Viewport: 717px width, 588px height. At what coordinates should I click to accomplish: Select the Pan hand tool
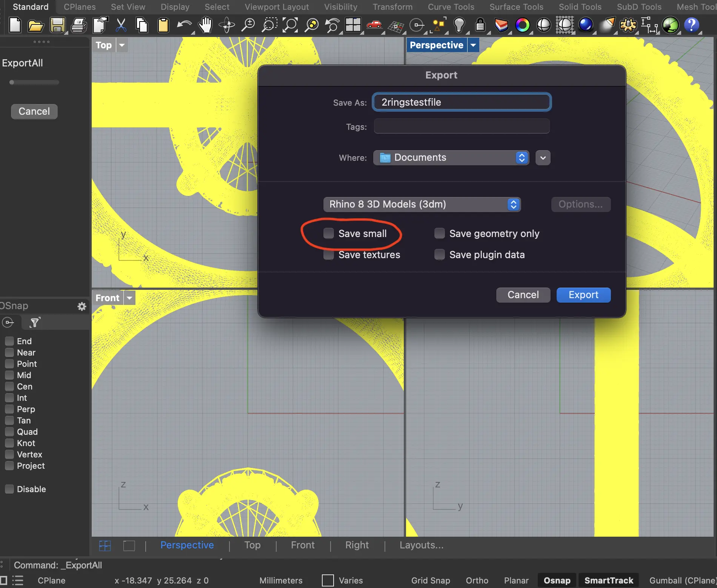click(206, 25)
